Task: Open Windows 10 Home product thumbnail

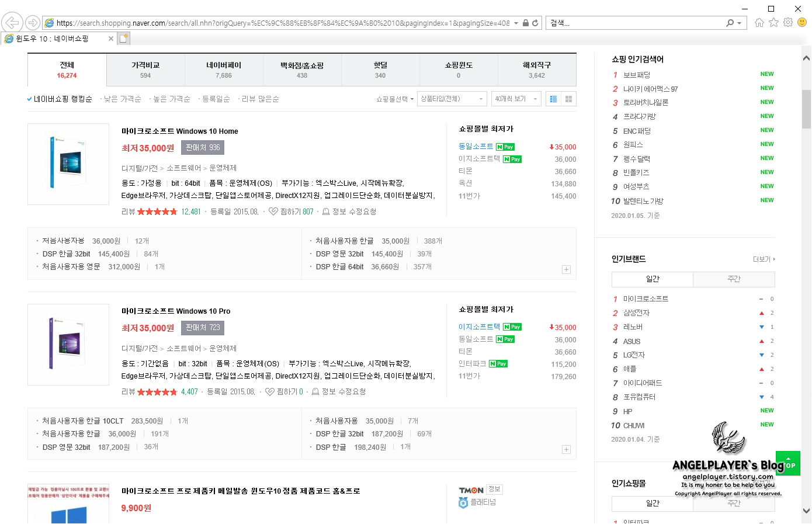Action: tap(68, 164)
